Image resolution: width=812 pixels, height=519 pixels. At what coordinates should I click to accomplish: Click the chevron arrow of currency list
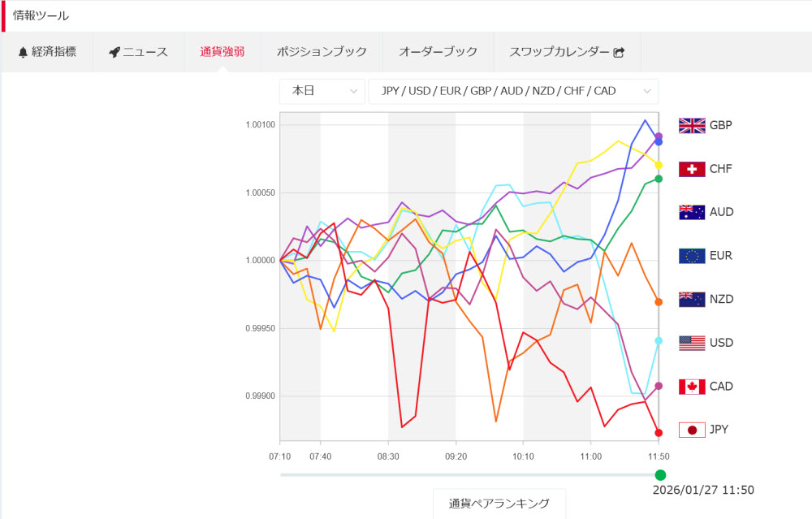point(646,91)
